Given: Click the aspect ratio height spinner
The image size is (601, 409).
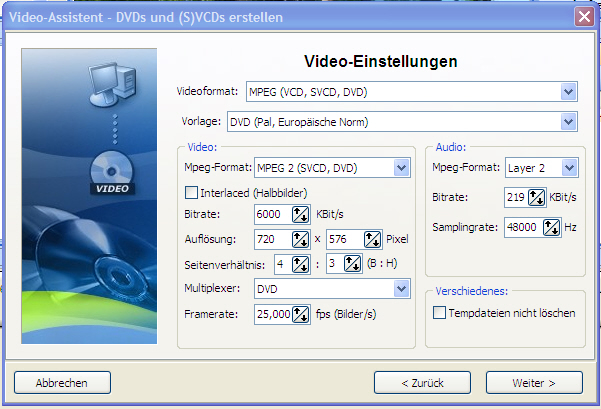Looking at the screenshot, I should click(351, 264).
